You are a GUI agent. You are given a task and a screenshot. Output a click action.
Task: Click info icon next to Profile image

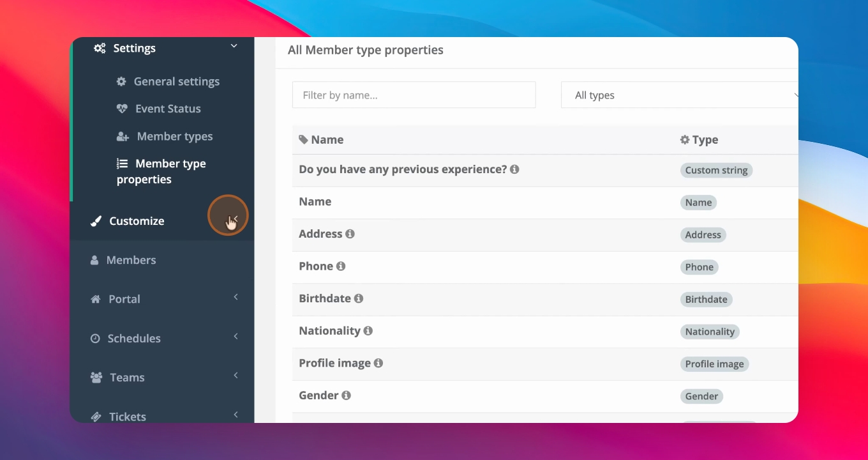378,363
